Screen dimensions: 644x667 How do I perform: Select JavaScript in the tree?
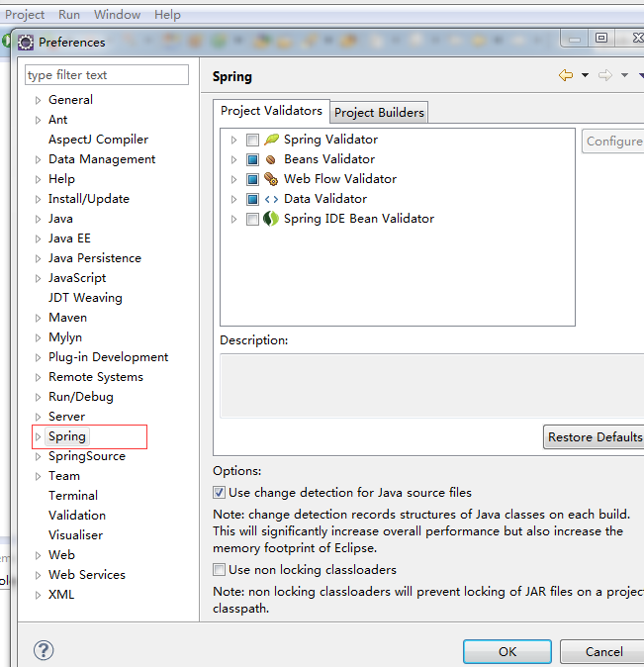tap(77, 278)
